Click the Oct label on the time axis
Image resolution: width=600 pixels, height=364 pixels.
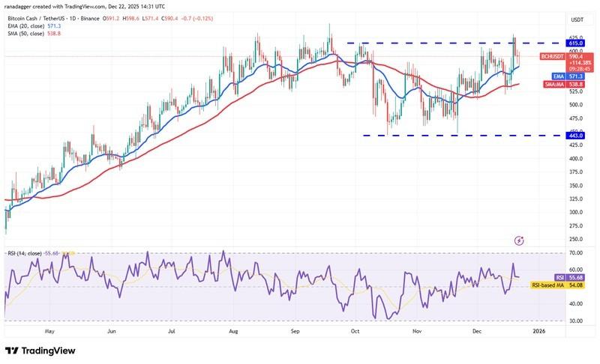355,330
